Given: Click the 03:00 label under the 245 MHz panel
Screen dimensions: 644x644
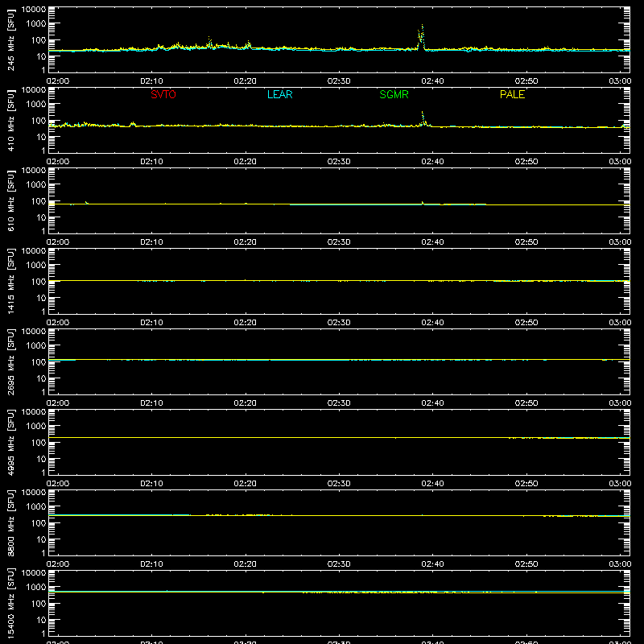Looking at the screenshot, I should click(x=620, y=81).
